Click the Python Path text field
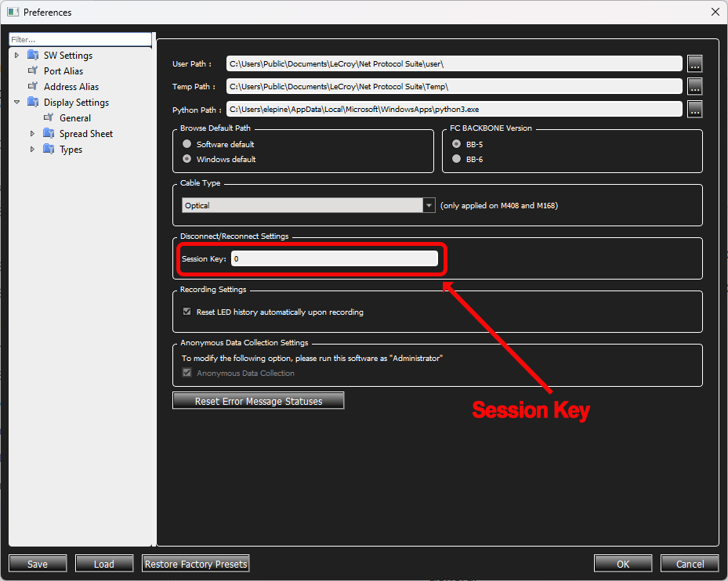This screenshot has width=728, height=581. 454,109
